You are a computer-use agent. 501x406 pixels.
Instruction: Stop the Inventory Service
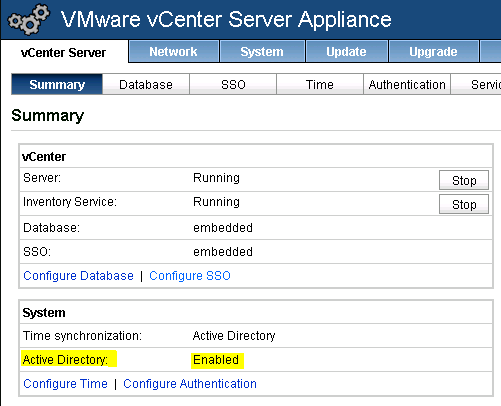(464, 204)
